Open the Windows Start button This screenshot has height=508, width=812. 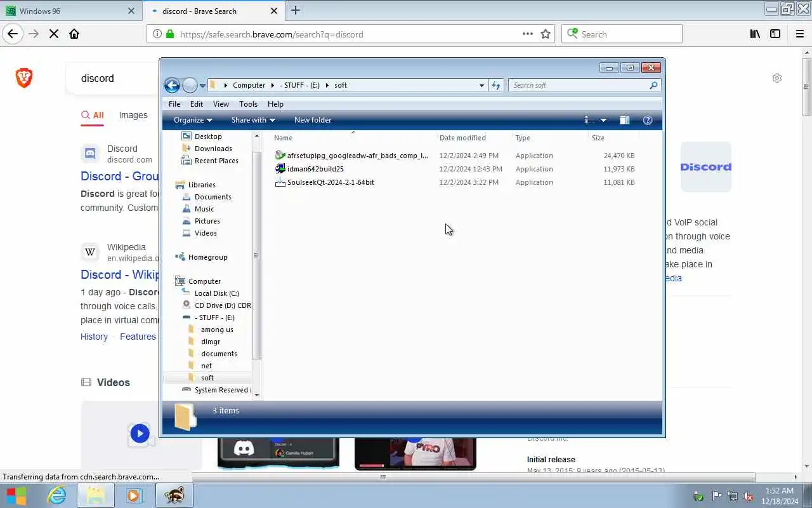pyautogui.click(x=16, y=495)
